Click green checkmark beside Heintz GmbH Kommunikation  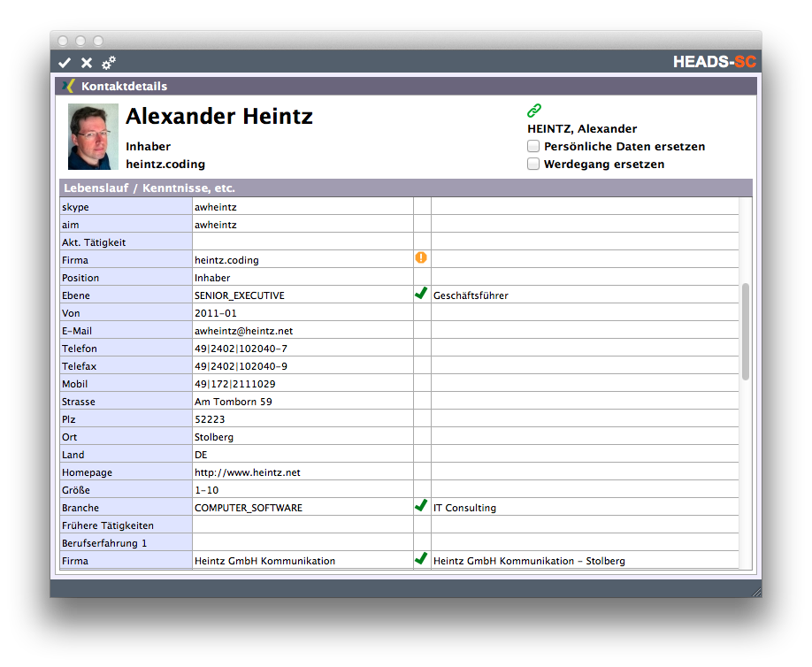(421, 558)
